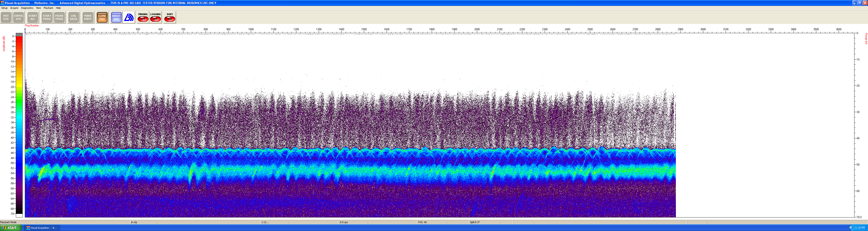Image resolution: width=868 pixels, height=231 pixels.
Task: Open the Windows Start menu
Action: coord(11,228)
